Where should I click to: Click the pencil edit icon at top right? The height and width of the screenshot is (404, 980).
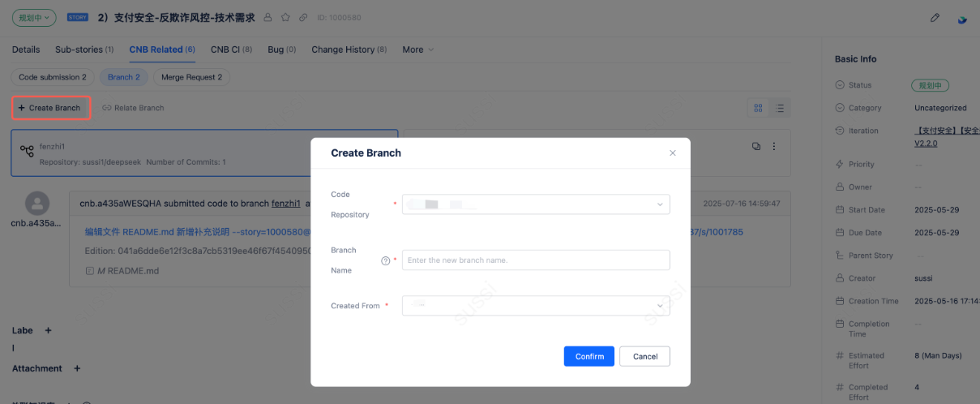935,18
